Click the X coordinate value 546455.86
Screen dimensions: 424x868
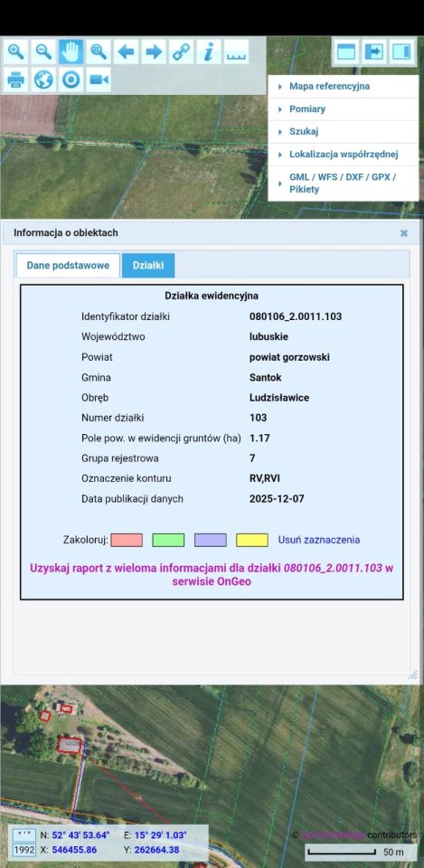coord(74,850)
